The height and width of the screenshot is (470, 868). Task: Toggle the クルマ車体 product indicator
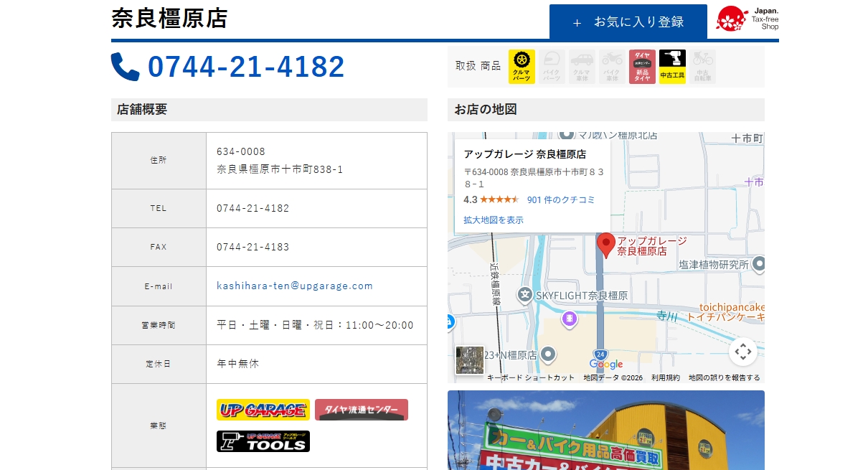[581, 66]
